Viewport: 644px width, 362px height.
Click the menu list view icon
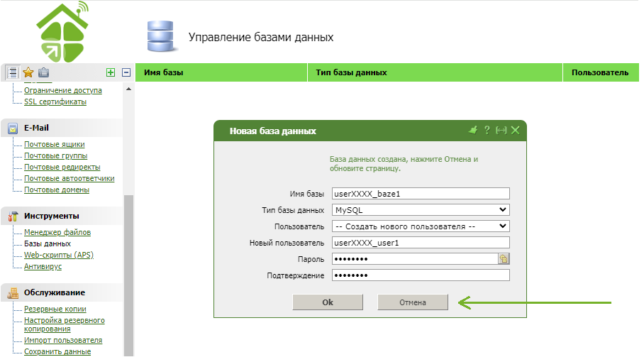pos(12,72)
